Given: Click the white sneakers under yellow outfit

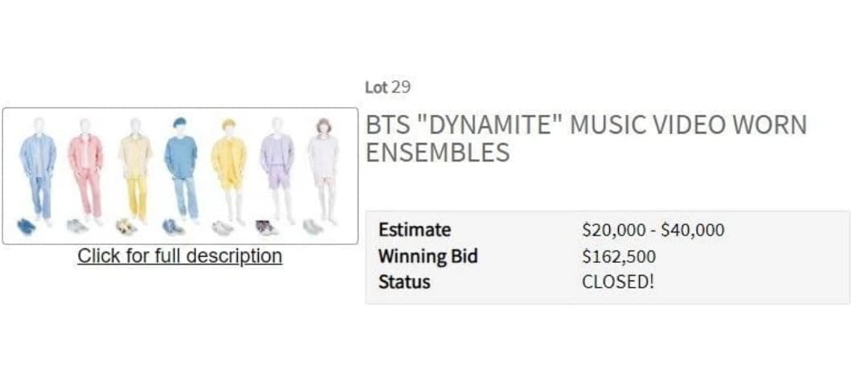Looking at the screenshot, I should pos(222,227).
